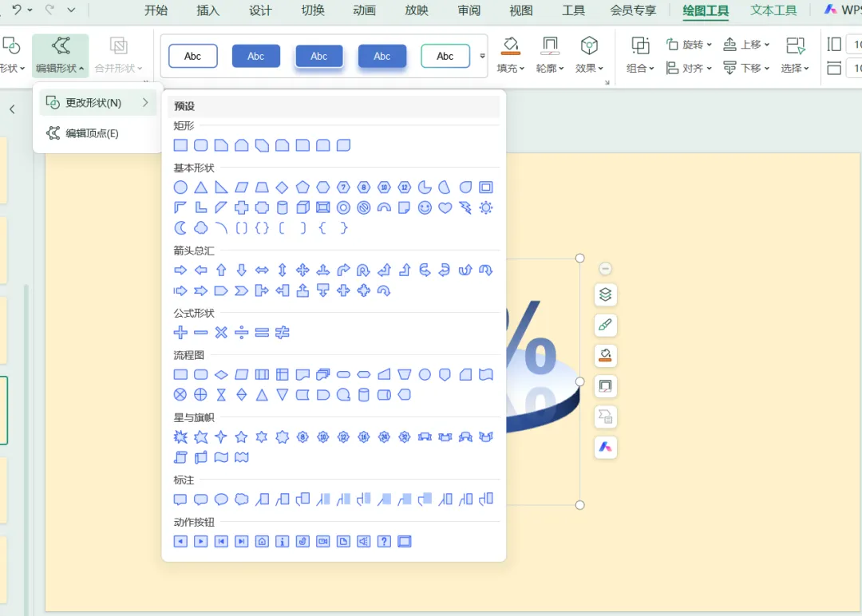Screen dimensions: 862x616
Task: Choose the crescent moon shape
Action: [180, 228]
